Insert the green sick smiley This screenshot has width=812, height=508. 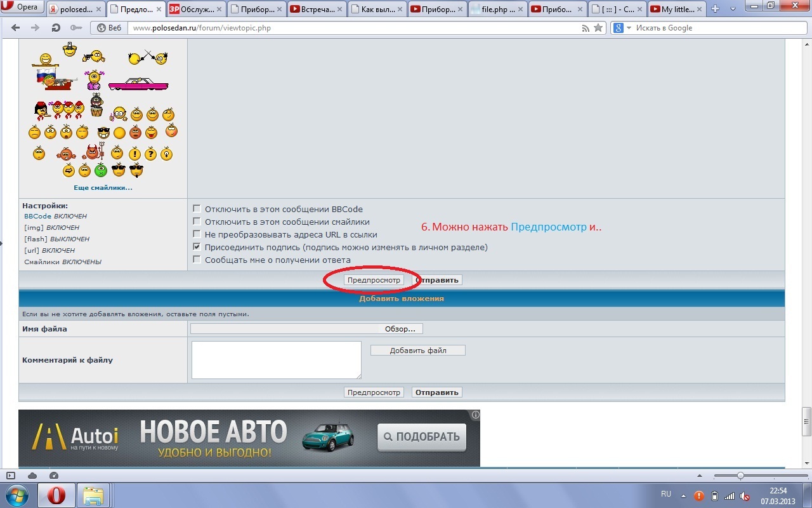100,170
